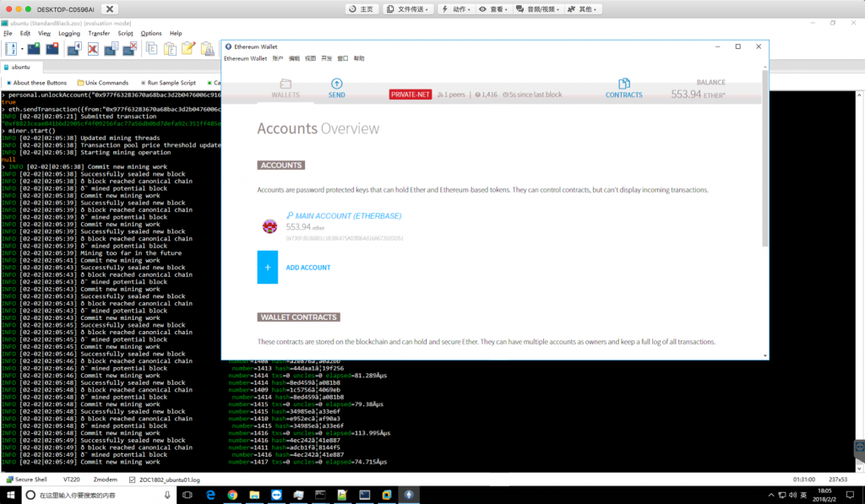Close the DESKTOP-C0596AI remote session tab
Screen dimensions: 865x504
pos(109,8)
